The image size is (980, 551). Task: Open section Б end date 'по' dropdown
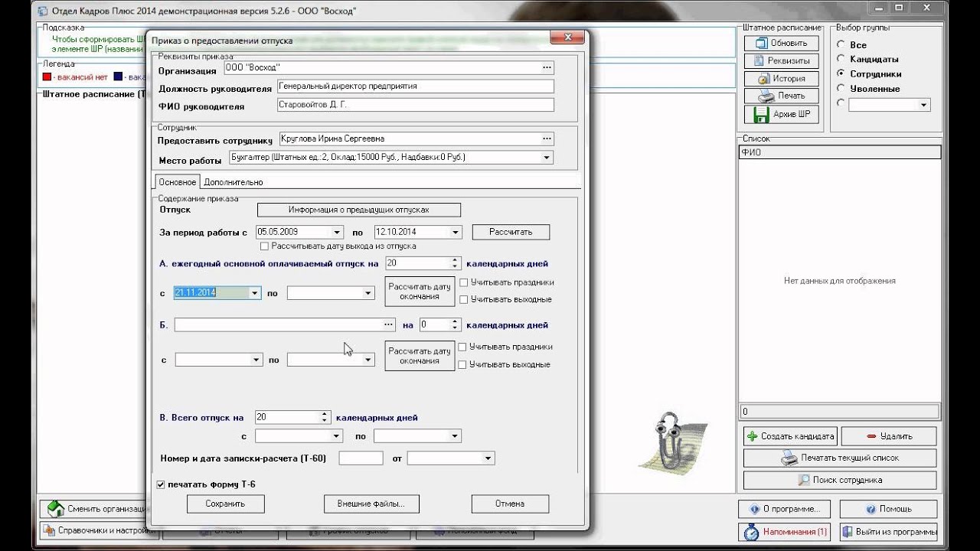pyautogui.click(x=367, y=360)
